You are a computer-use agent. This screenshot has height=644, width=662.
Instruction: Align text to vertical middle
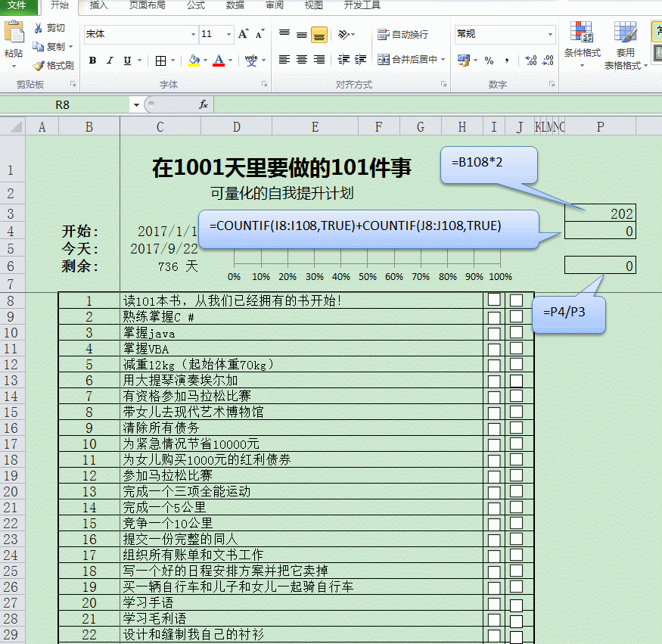(301, 34)
